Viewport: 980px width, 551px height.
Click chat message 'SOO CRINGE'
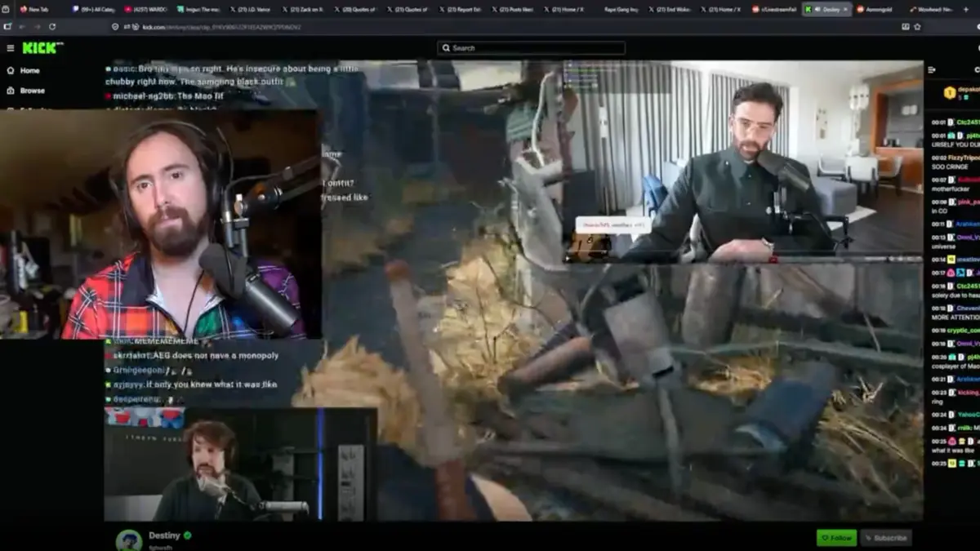[x=950, y=167]
